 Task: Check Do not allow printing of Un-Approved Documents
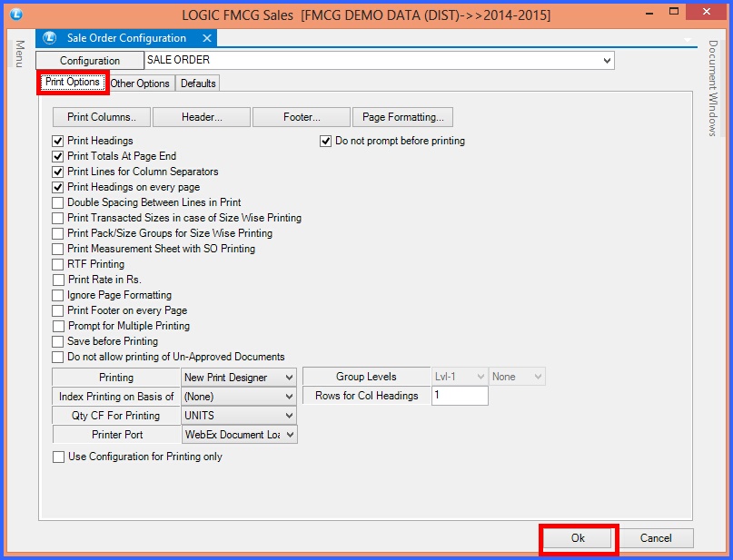click(x=58, y=357)
